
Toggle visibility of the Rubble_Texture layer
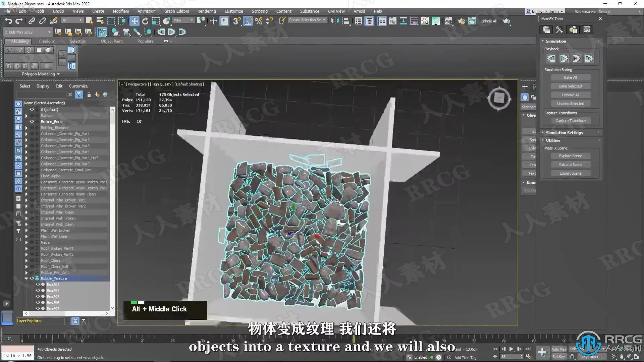tap(32, 279)
